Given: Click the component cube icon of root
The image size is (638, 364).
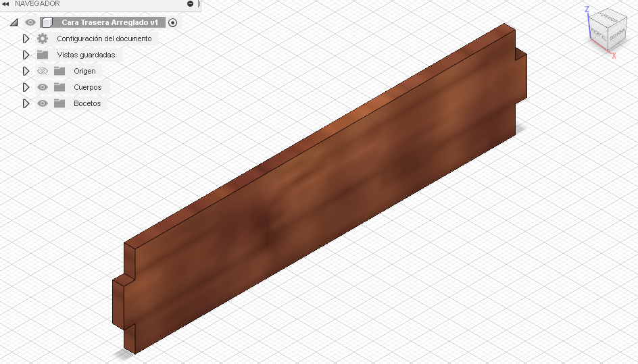Looking at the screenshot, I should point(47,22).
